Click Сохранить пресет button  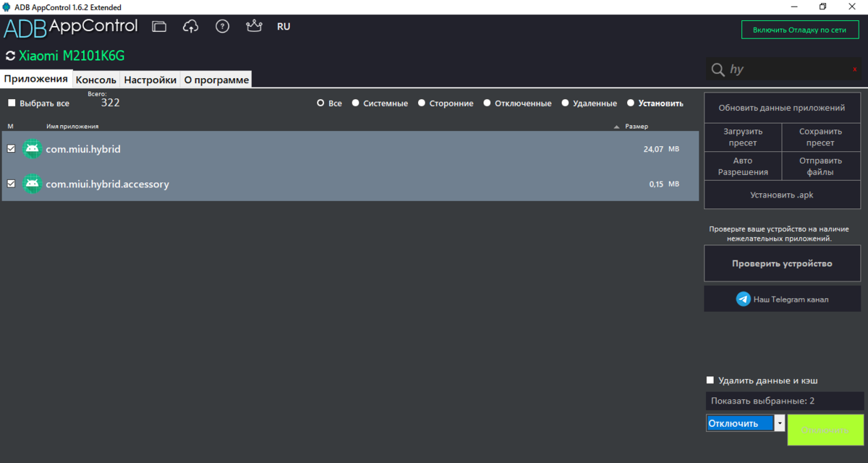(x=821, y=137)
